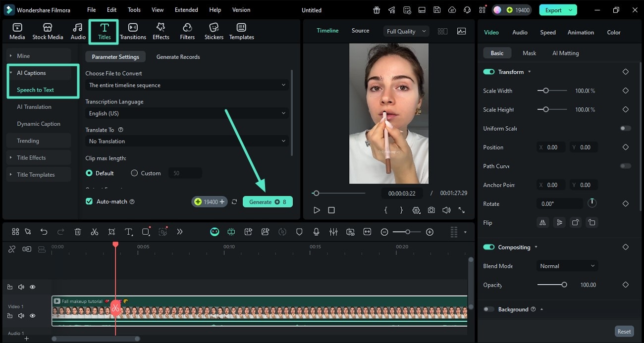Open the Stickers panel
Viewport: 644px width, 343px height.
point(214,31)
